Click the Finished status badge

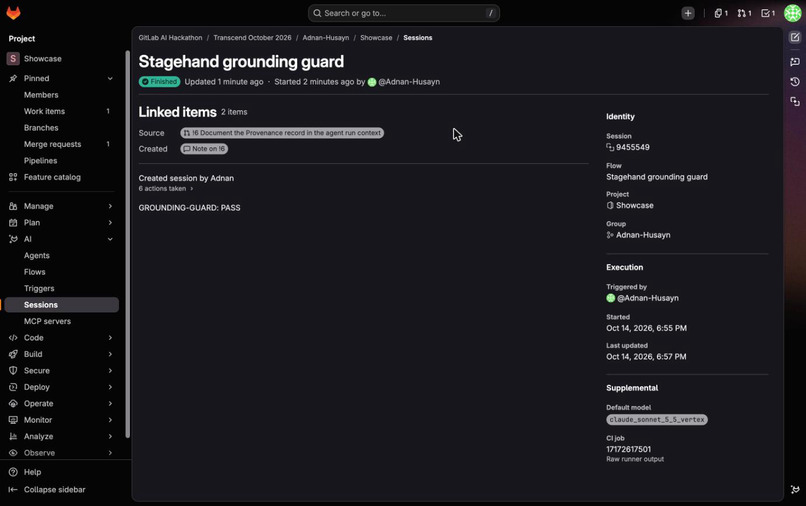159,82
